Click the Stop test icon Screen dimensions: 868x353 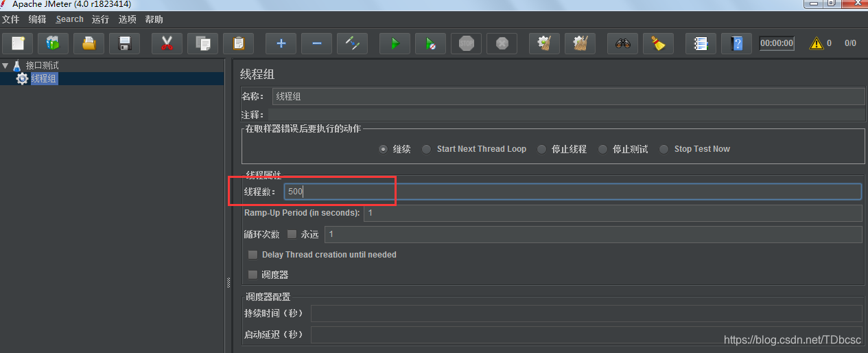[x=467, y=43]
